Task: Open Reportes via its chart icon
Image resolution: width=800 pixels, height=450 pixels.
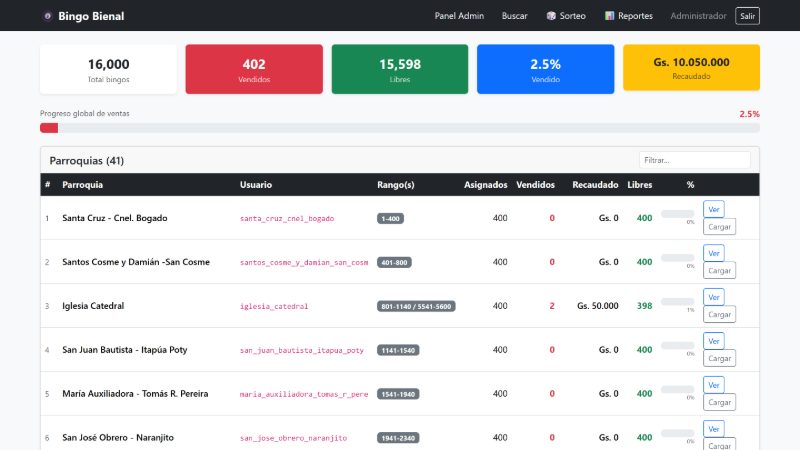Action: [609, 16]
